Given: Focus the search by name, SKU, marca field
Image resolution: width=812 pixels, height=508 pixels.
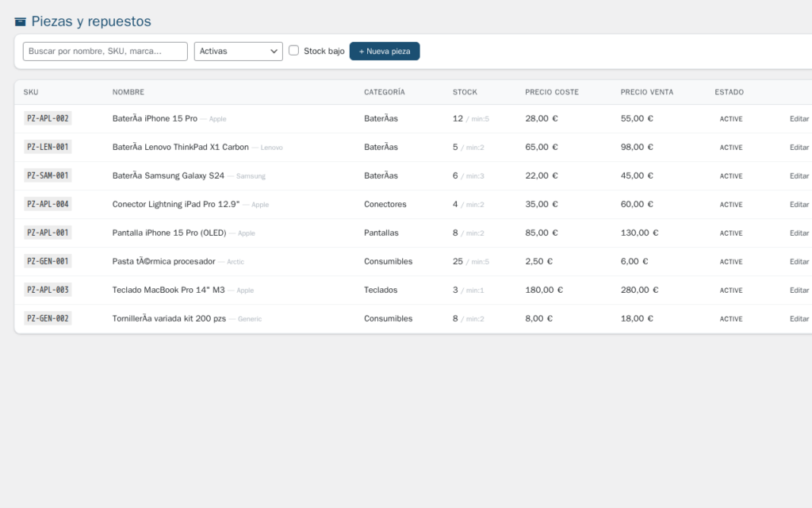Looking at the screenshot, I should click(x=105, y=51).
